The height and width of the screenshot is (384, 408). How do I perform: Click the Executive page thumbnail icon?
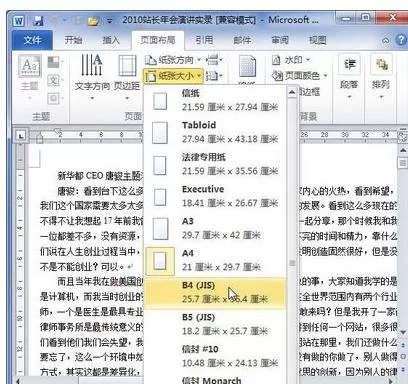tap(160, 197)
